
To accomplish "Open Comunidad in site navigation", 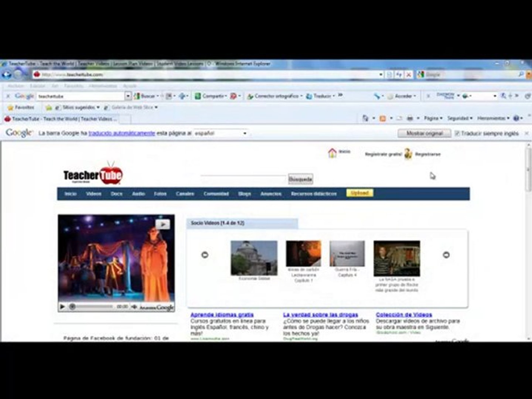I will pos(216,194).
